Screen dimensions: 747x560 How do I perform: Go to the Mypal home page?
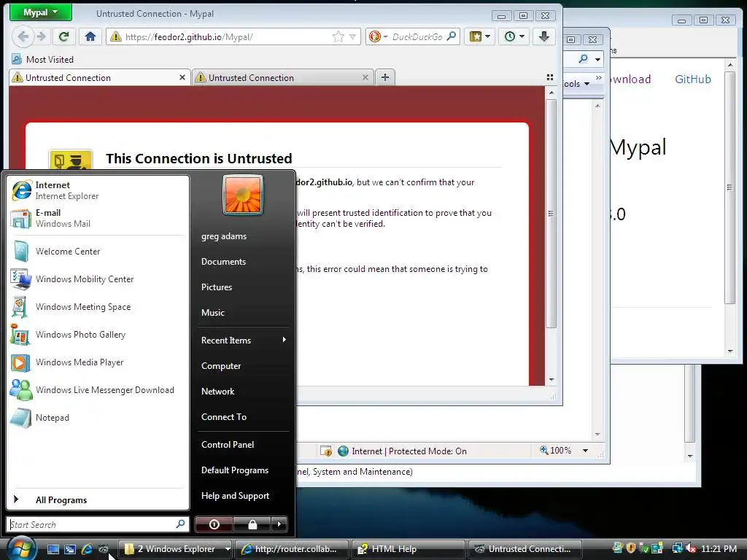point(90,36)
